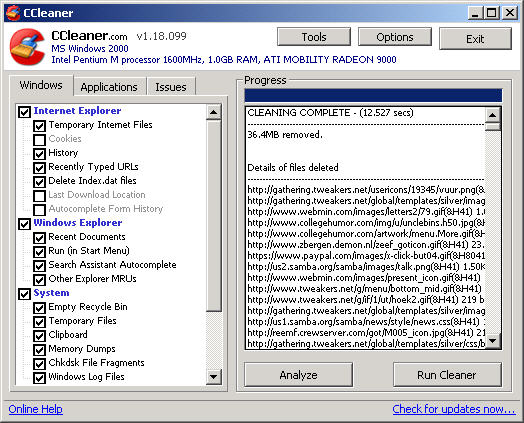Open the Online Help link
The image size is (524, 423).
[x=35, y=409]
